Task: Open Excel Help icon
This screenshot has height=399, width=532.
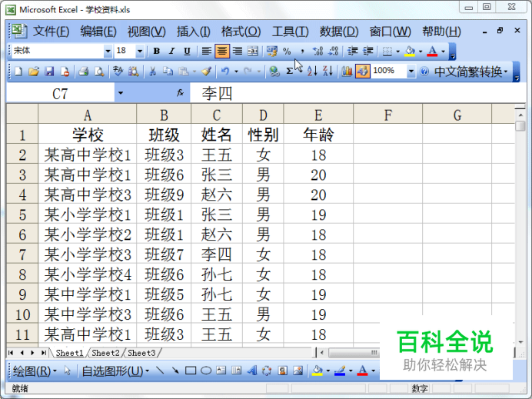Action: pyautogui.click(x=424, y=71)
